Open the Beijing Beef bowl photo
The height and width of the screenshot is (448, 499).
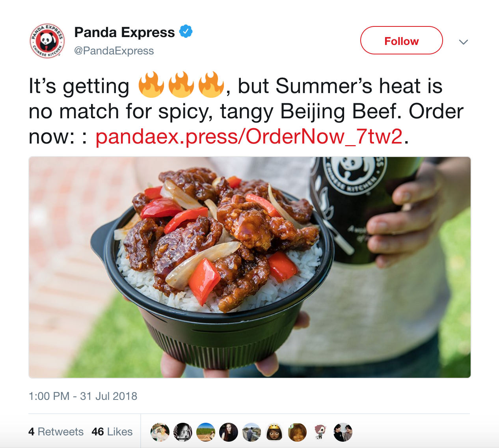[x=249, y=267]
